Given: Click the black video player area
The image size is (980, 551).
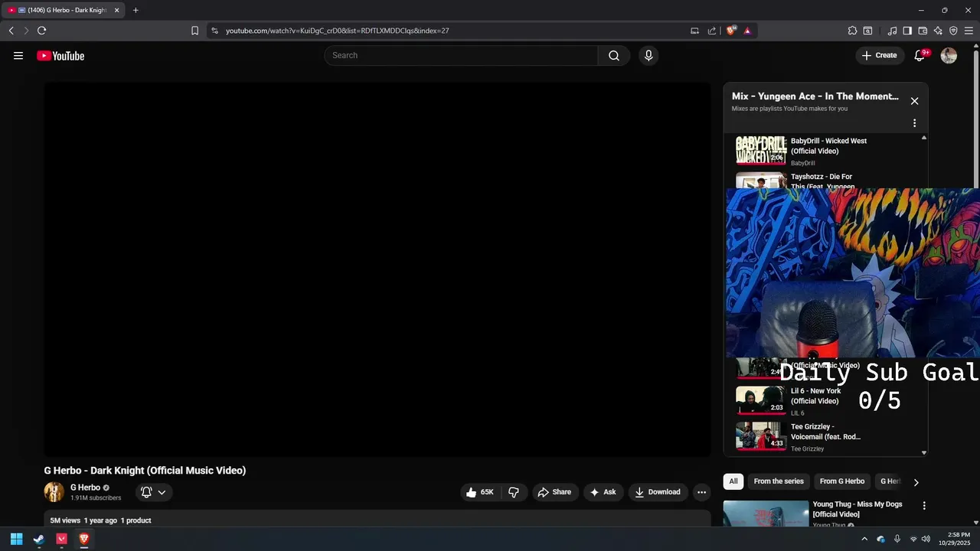Looking at the screenshot, I should [x=377, y=269].
